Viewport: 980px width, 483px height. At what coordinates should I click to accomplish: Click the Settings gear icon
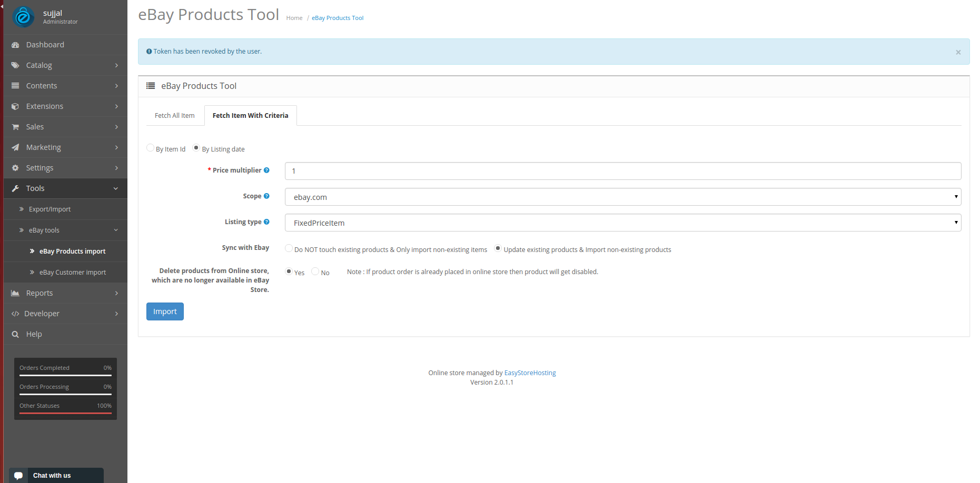(15, 168)
